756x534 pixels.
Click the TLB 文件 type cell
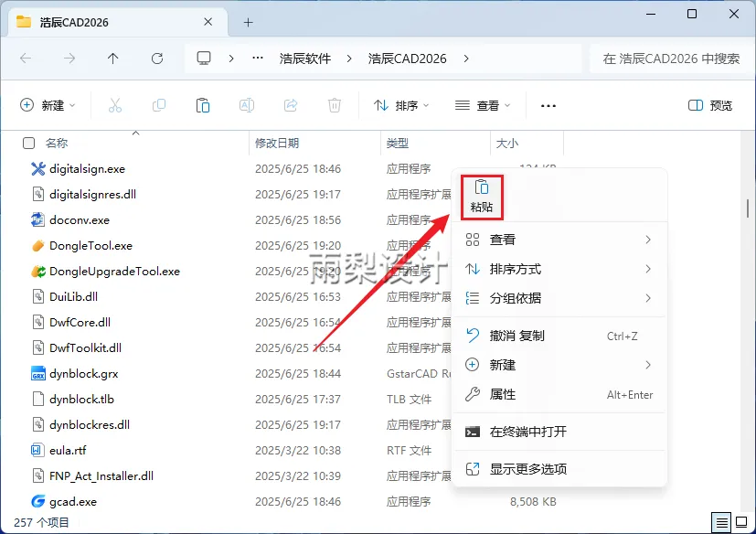[x=409, y=400]
